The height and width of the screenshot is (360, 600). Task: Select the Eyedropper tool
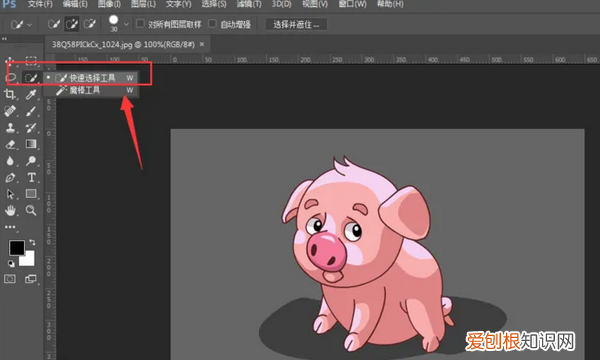[31, 94]
